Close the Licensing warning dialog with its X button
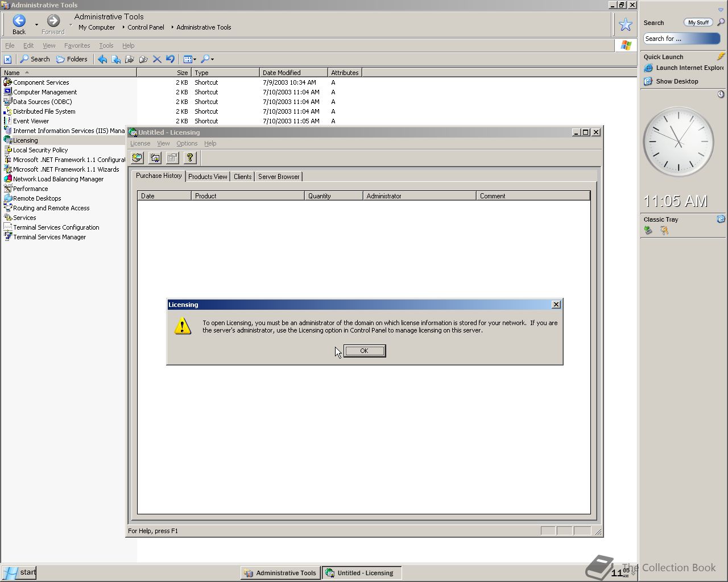The image size is (728, 582). (556, 305)
